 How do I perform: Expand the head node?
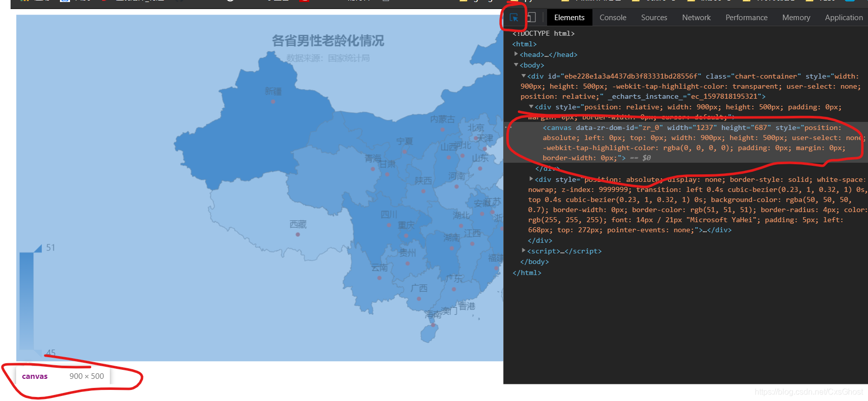tap(516, 54)
